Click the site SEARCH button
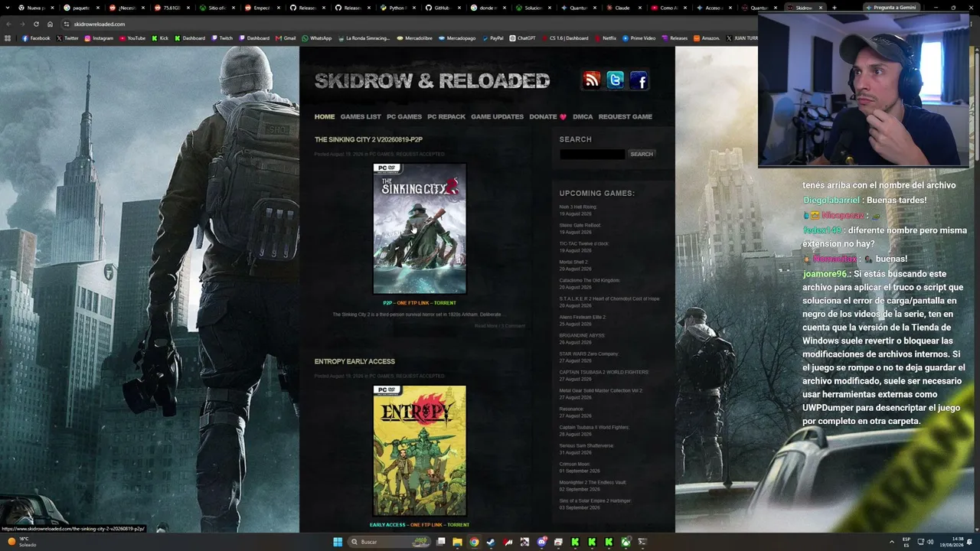The height and width of the screenshot is (551, 980). (x=642, y=154)
